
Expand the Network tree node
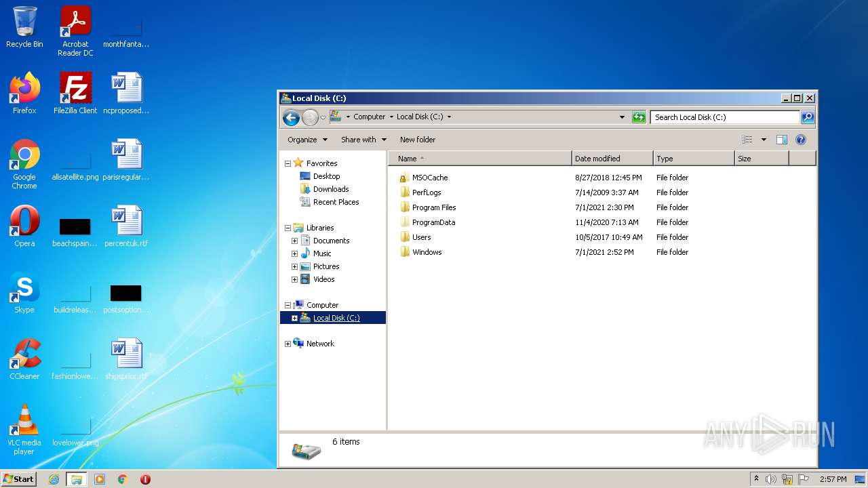288,344
